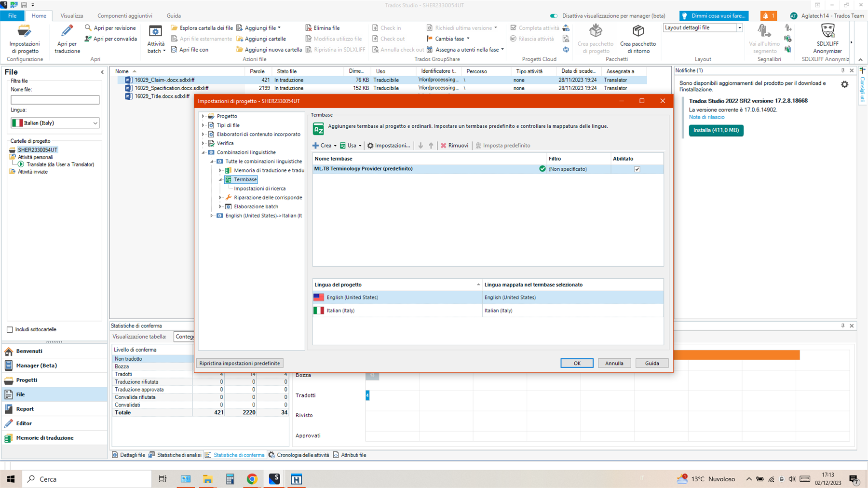
Task: Toggle Includi sottocartelle checkbox
Action: 10,329
